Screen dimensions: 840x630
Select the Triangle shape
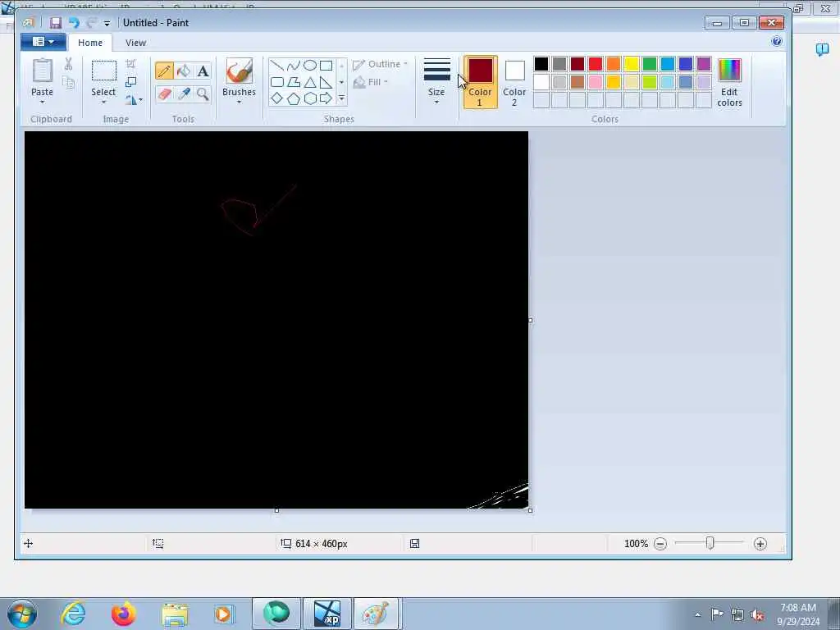pos(310,82)
